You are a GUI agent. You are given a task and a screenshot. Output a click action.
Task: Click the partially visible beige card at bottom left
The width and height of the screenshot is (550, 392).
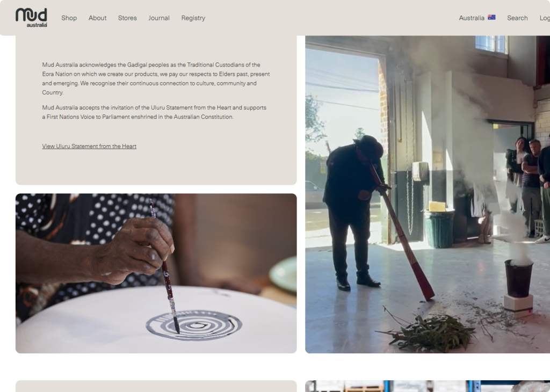[156, 386]
